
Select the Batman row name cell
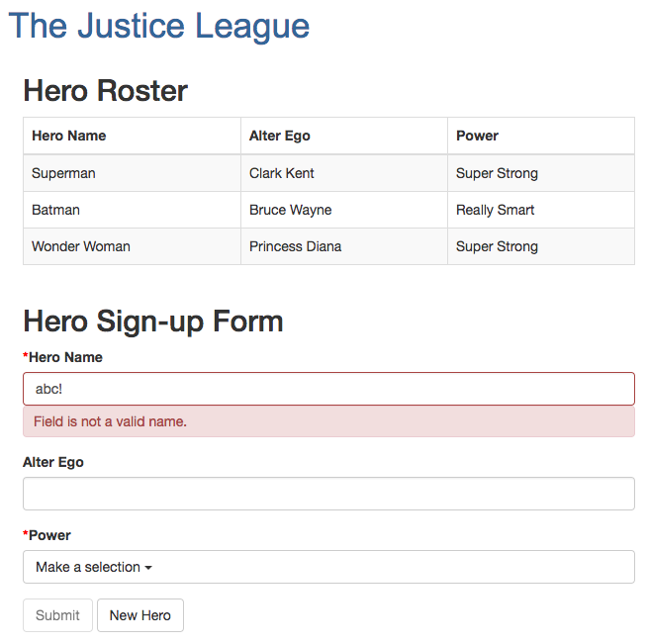point(132,210)
